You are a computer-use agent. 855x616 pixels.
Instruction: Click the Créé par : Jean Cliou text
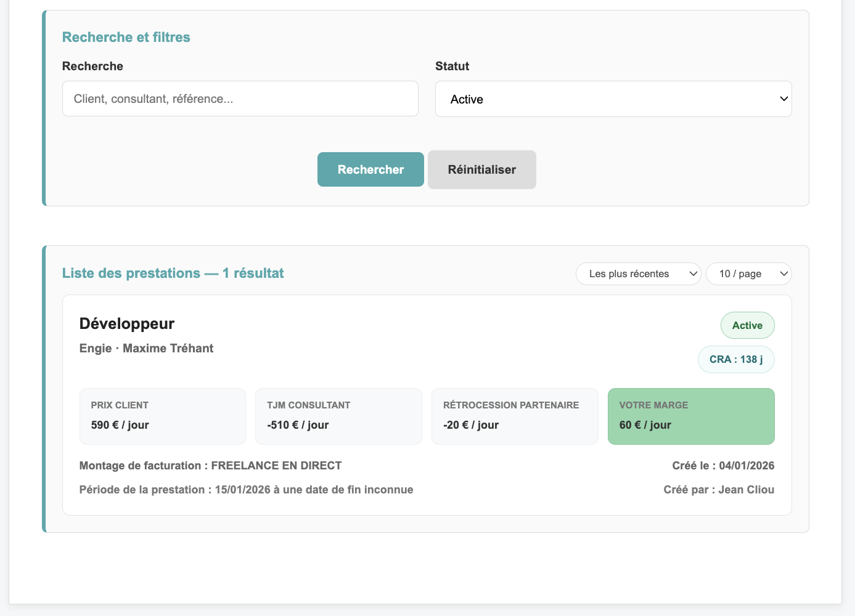coord(719,490)
